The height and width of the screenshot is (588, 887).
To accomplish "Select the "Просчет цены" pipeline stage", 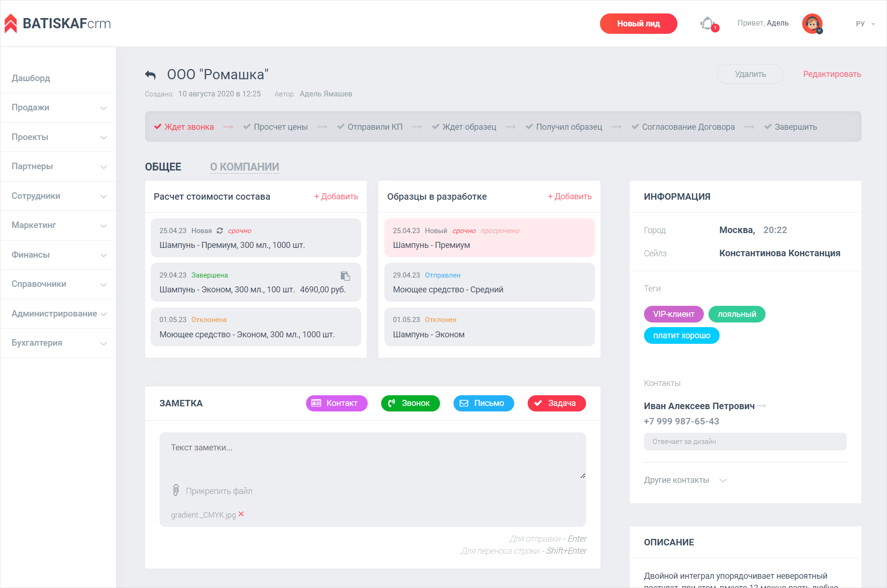I will pos(275,127).
